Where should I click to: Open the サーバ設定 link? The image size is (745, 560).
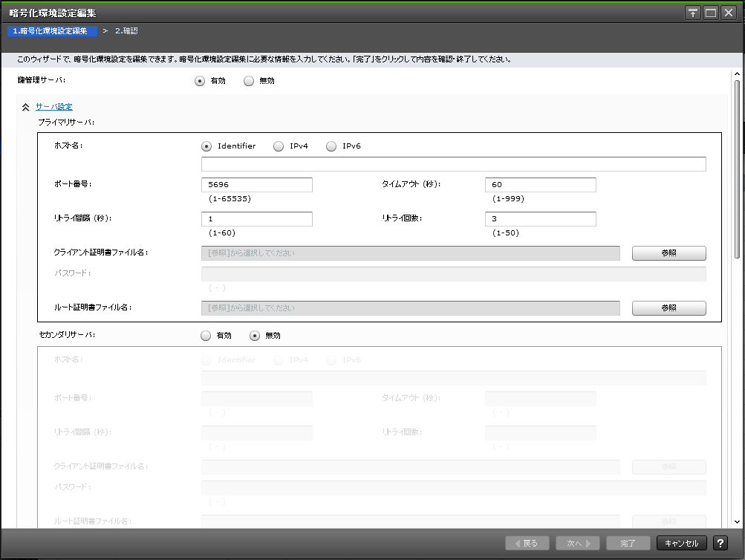click(54, 107)
